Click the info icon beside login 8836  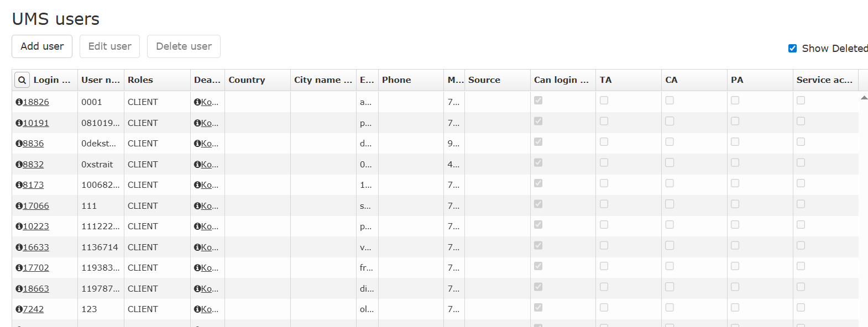(19, 144)
